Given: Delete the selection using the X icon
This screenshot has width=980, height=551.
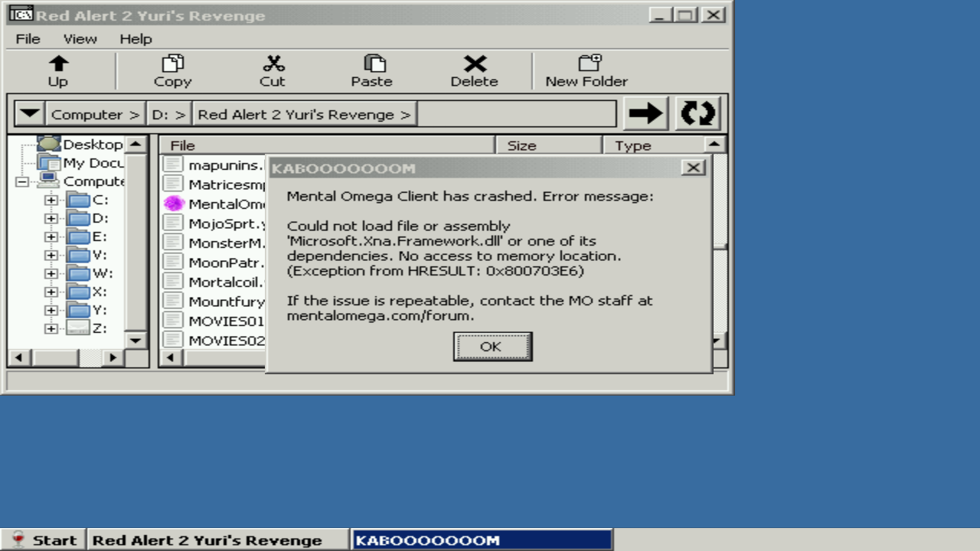Looking at the screenshot, I should pyautogui.click(x=475, y=70).
